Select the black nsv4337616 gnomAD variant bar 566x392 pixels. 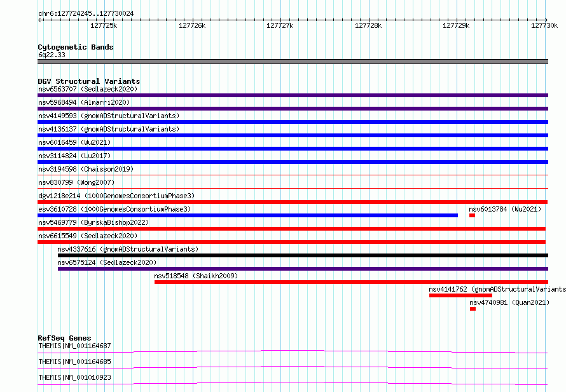(x=303, y=255)
